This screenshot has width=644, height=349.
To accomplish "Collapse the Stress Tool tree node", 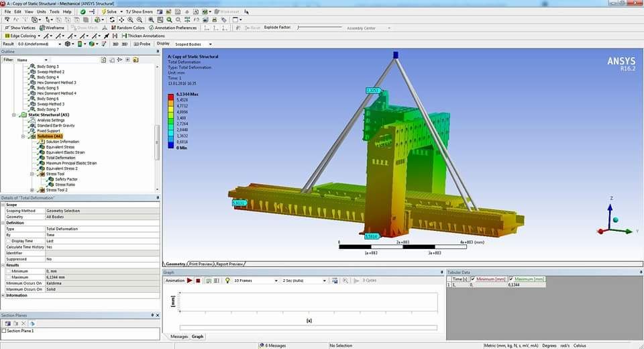I will tap(32, 174).
